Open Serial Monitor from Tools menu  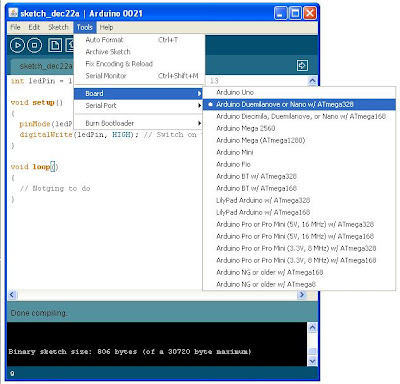click(139, 76)
